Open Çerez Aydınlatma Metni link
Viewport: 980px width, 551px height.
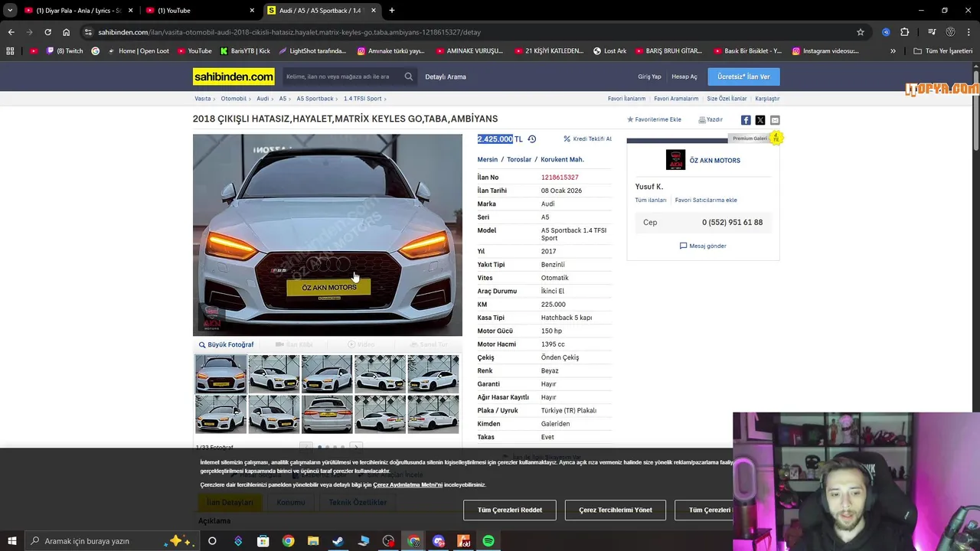(407, 485)
